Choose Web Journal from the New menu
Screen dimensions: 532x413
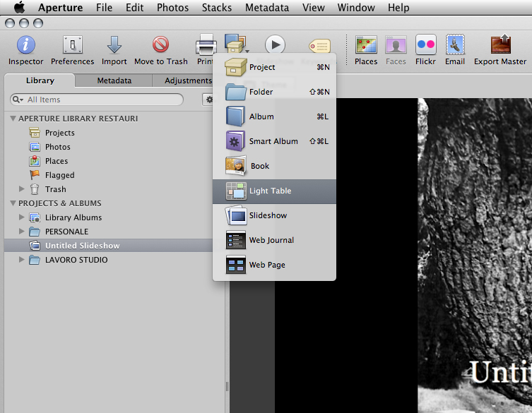[x=274, y=241]
